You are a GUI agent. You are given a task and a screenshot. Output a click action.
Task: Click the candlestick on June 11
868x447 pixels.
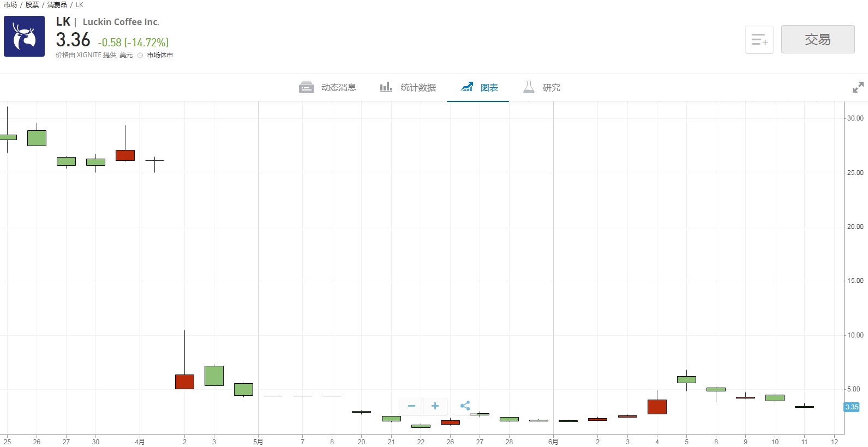point(804,407)
